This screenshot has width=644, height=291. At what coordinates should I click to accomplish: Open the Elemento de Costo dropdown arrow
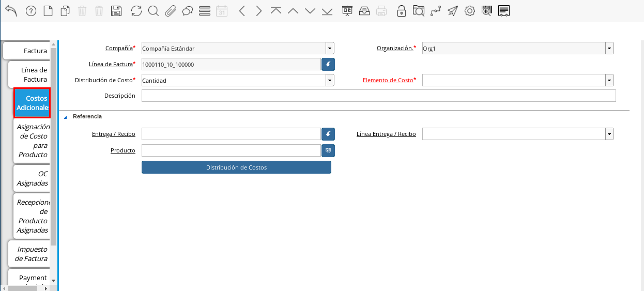pos(610,80)
